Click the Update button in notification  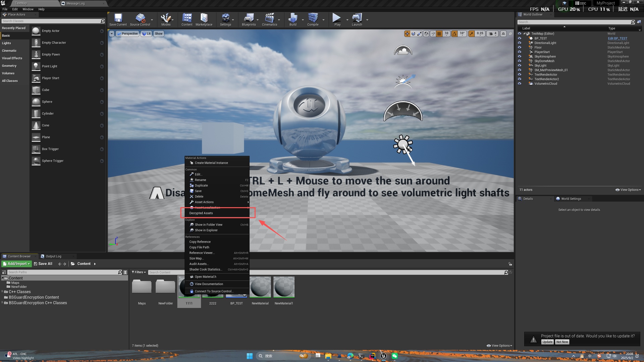click(547, 342)
